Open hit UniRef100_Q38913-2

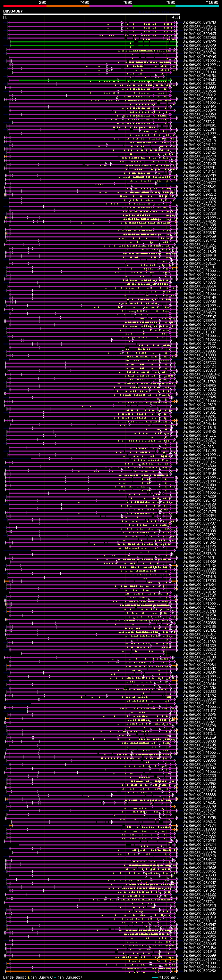[x=201, y=374]
